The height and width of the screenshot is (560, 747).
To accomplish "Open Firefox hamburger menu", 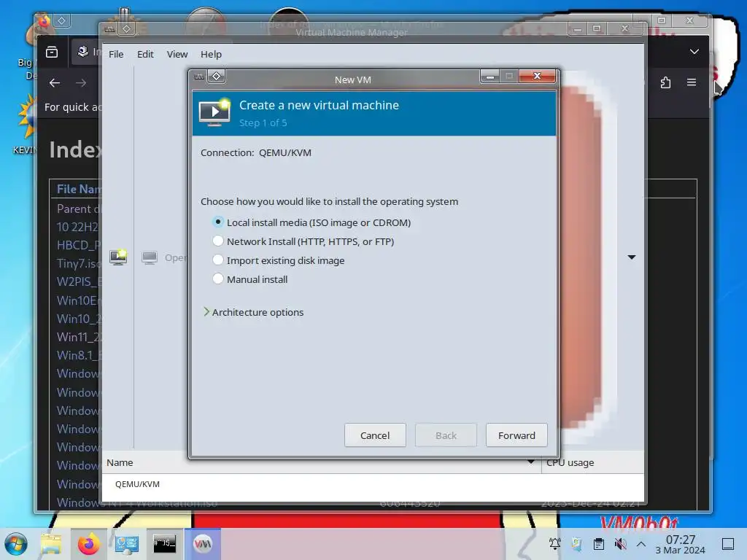I will [692, 82].
